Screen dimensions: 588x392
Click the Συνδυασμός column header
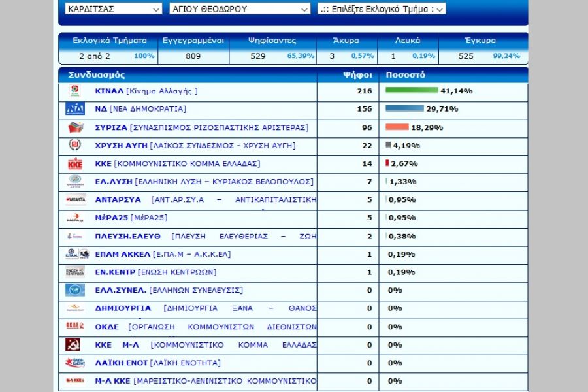[97, 74]
